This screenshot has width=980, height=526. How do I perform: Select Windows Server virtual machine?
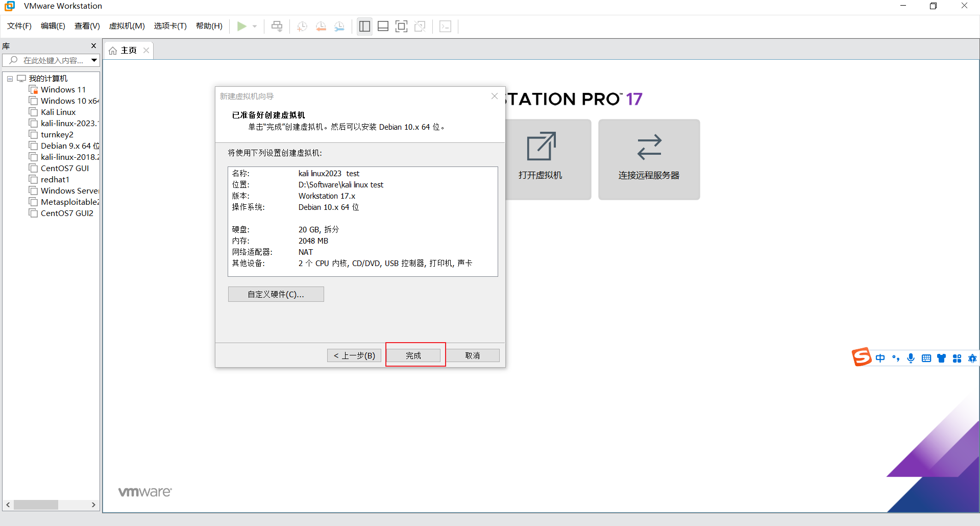click(70, 191)
